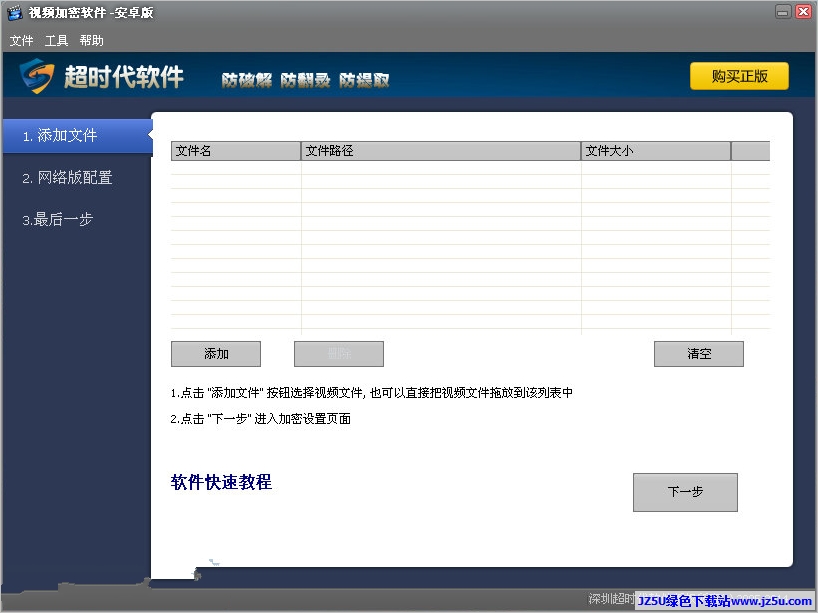Screen dimensions: 818x613
Task: Click the 超时代软件 brand name text
Action: click(x=124, y=77)
